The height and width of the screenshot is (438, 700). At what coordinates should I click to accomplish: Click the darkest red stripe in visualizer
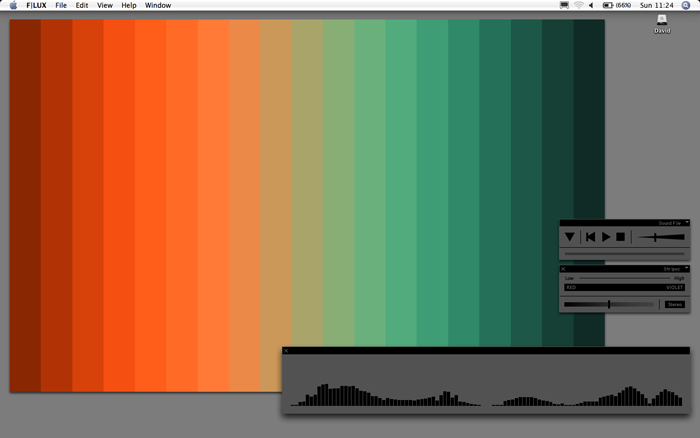tap(25, 206)
